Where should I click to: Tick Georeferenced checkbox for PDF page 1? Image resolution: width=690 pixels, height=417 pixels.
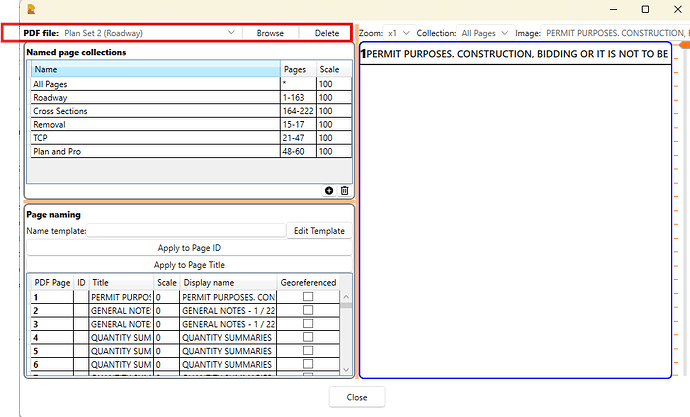307,297
